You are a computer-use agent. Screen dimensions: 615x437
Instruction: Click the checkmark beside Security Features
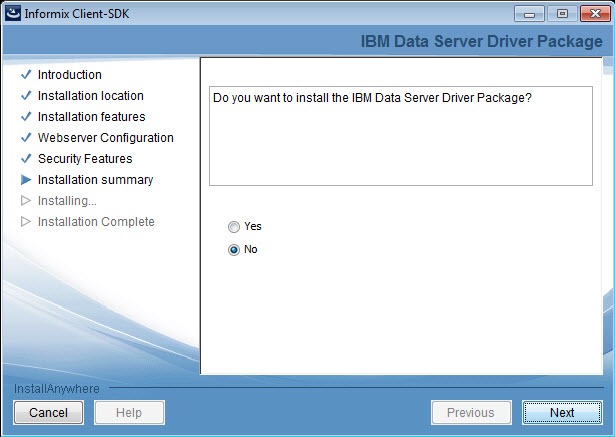click(26, 159)
